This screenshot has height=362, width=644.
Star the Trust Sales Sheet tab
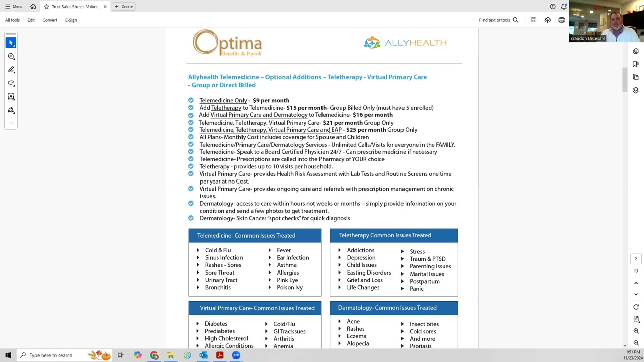click(x=46, y=7)
